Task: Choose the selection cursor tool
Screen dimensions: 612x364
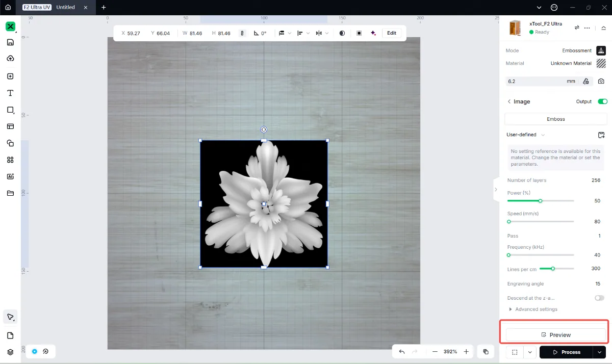Action: point(10,317)
